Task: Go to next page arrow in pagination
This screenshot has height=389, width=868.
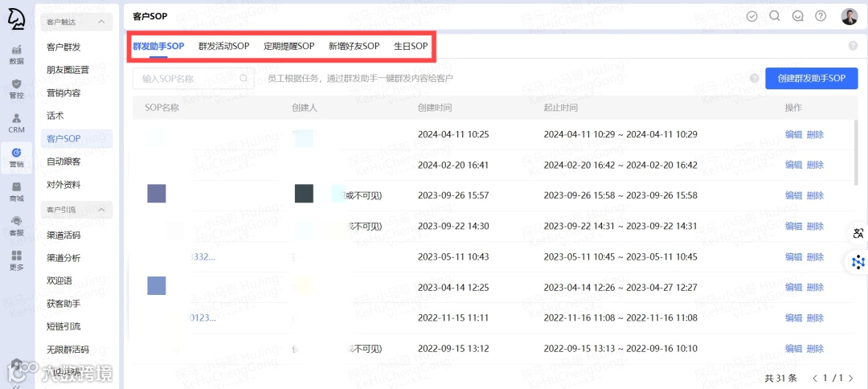Action: coord(851,379)
